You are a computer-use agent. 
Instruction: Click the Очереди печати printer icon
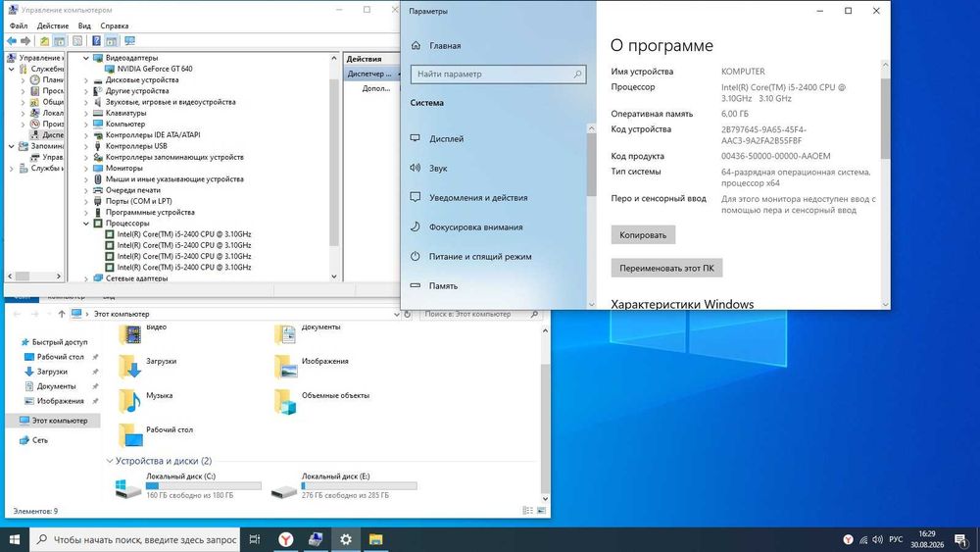click(x=98, y=190)
